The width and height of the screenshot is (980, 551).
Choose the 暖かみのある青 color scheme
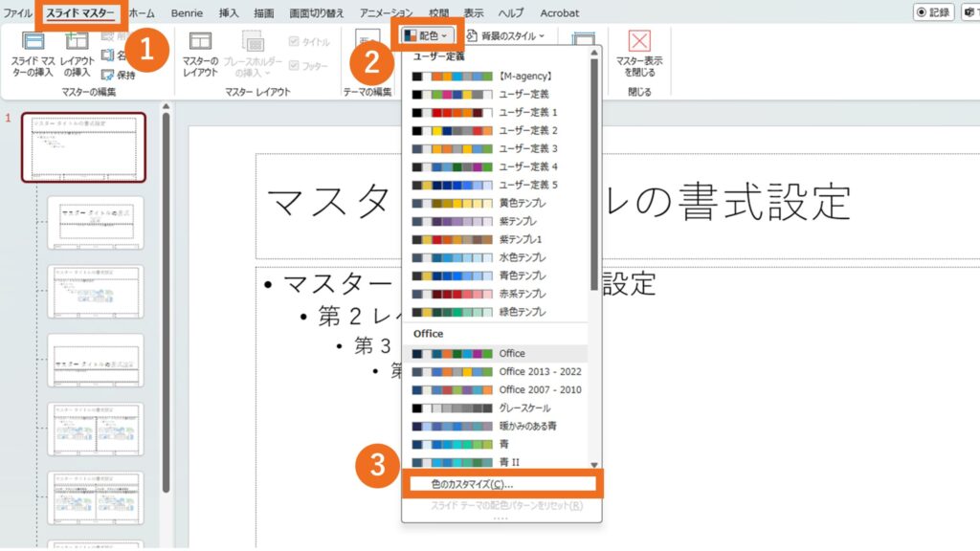tap(496, 426)
